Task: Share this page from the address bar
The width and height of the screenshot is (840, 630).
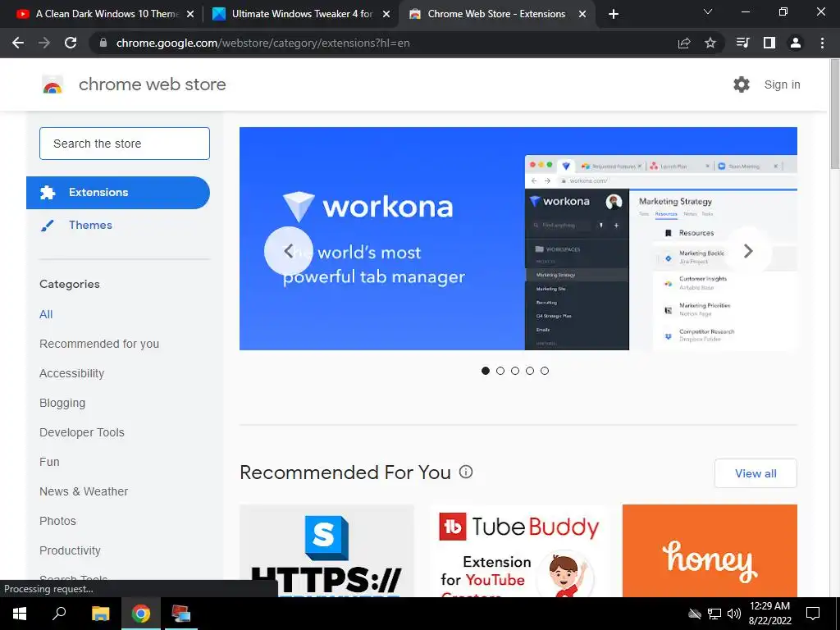Action: pos(684,43)
